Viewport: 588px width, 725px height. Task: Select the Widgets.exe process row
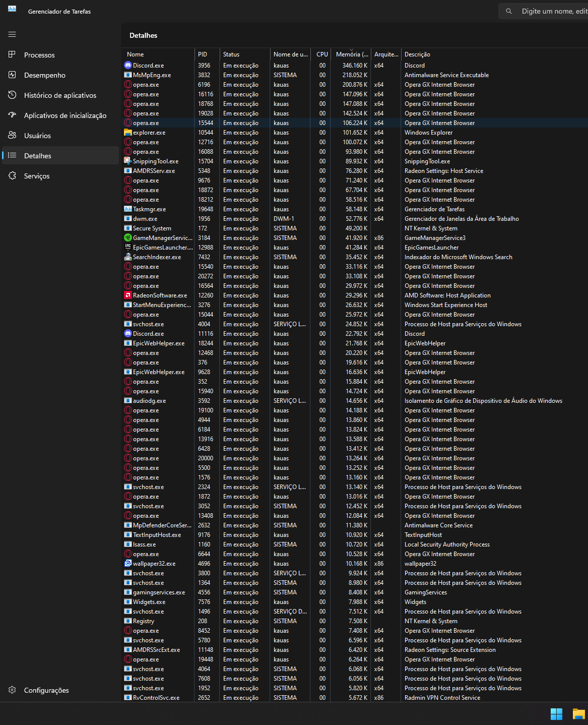[355, 601]
